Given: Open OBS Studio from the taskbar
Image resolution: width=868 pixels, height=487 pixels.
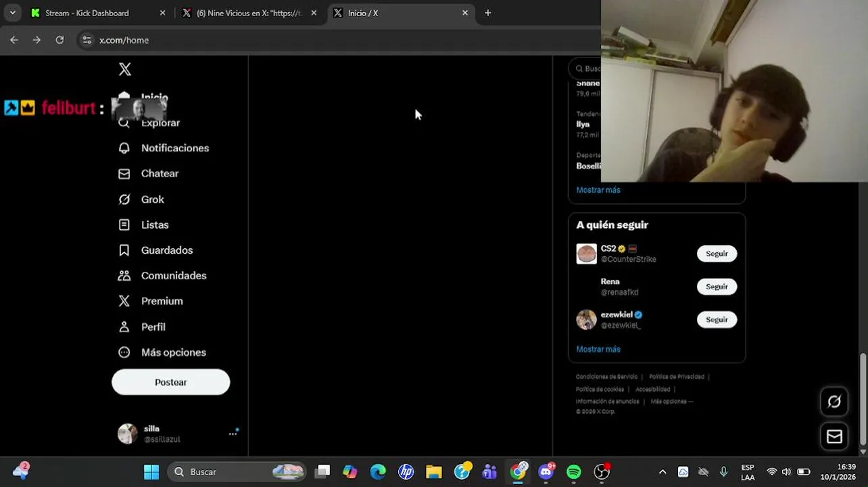Looking at the screenshot, I should click(602, 471).
